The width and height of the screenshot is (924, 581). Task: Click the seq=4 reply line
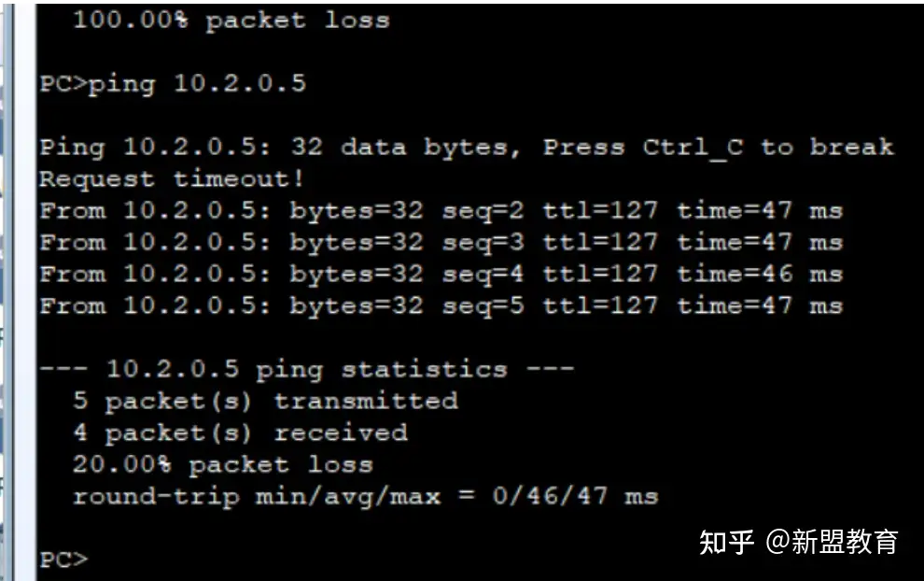click(x=441, y=274)
